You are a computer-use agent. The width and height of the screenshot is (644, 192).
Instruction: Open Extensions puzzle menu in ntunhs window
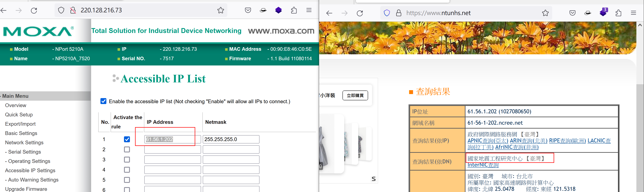point(618,13)
